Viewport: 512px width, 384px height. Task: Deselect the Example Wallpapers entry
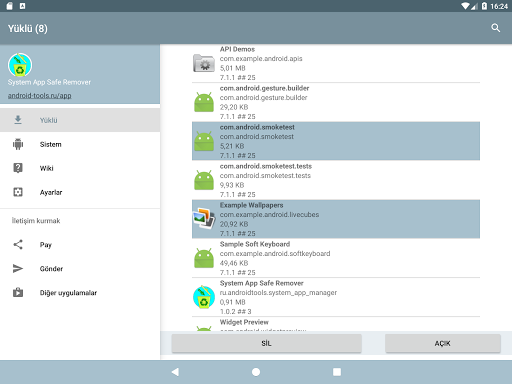[x=336, y=219]
